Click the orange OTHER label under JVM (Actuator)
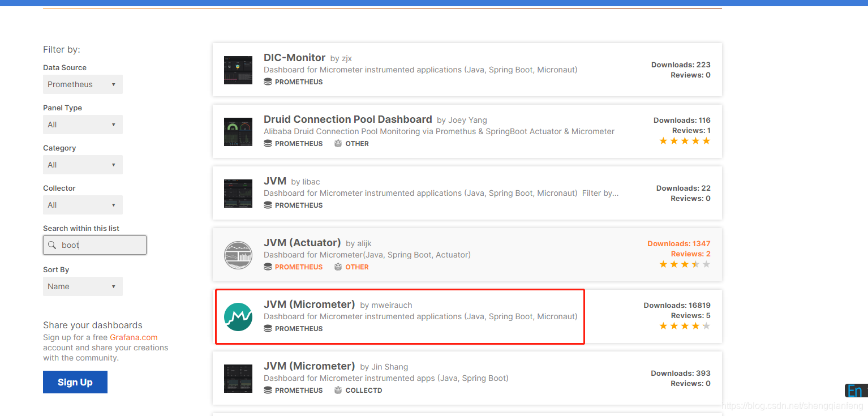The height and width of the screenshot is (416, 868). [357, 267]
